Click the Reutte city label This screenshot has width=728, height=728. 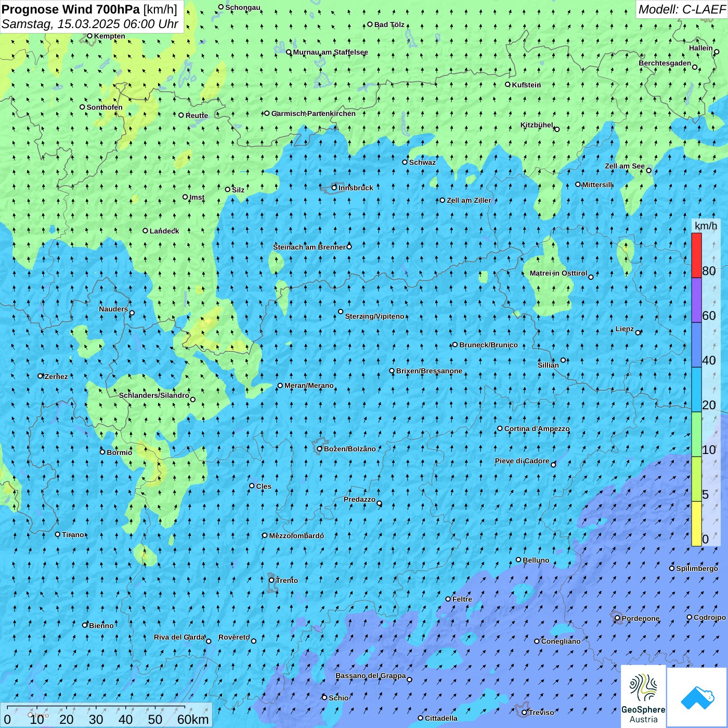click(197, 115)
